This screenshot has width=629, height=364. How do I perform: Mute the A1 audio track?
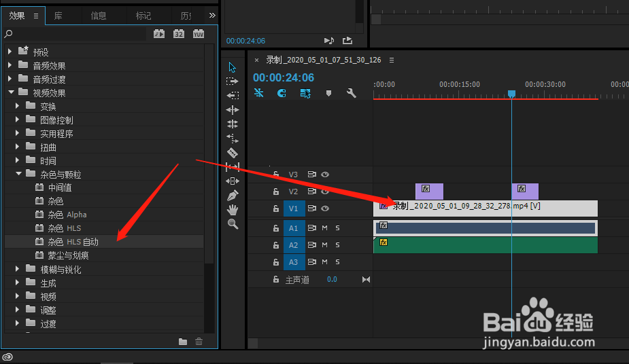click(x=324, y=228)
